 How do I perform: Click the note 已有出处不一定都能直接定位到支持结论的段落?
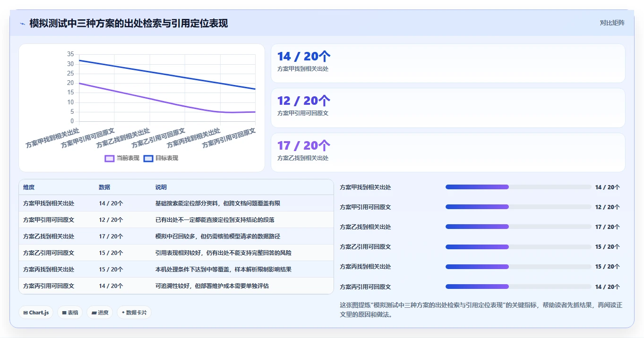coord(215,220)
